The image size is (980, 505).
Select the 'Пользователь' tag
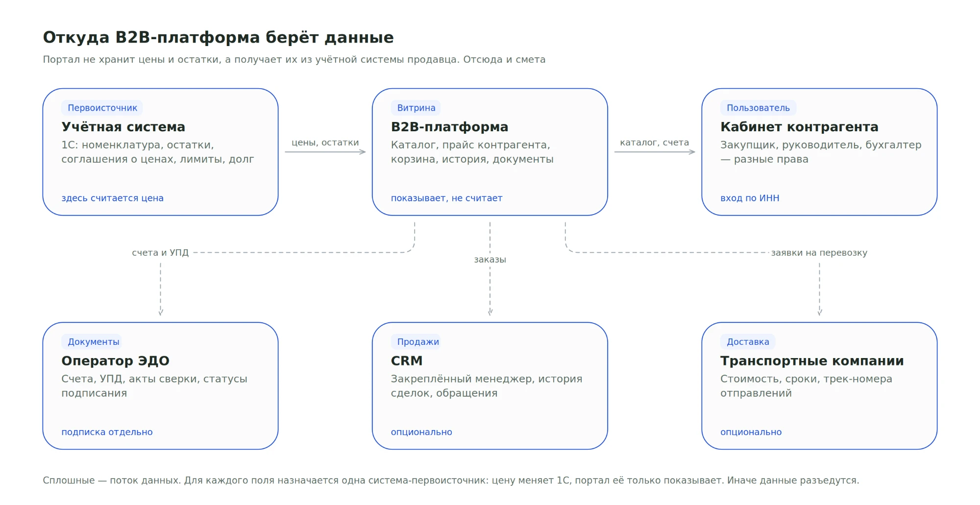click(x=758, y=108)
